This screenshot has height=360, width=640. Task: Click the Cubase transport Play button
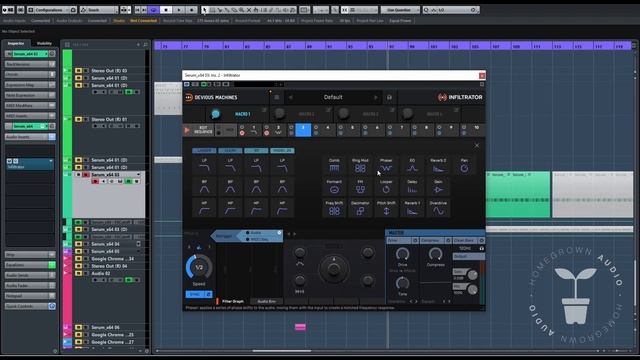[179, 9]
